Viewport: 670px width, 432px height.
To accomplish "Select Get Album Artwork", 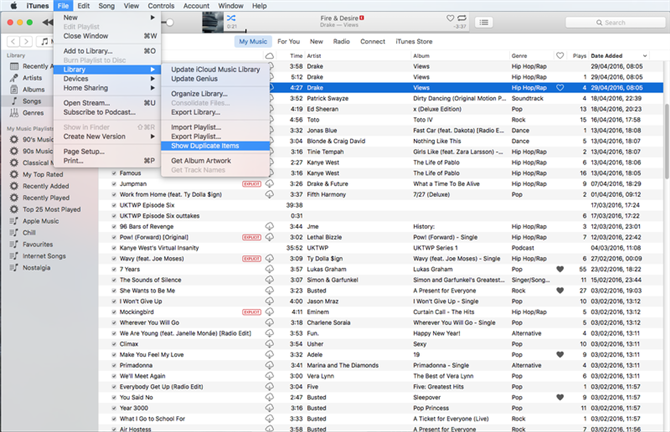I will 215,161.
